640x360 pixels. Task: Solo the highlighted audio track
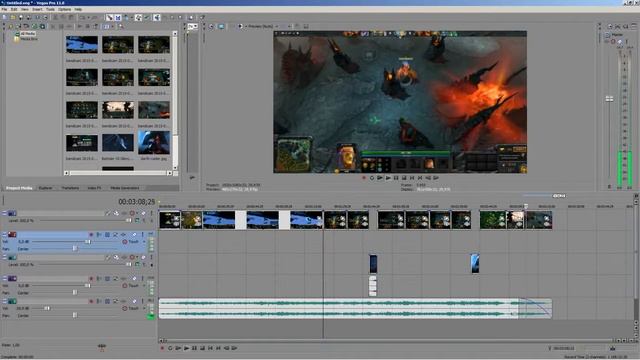142,235
